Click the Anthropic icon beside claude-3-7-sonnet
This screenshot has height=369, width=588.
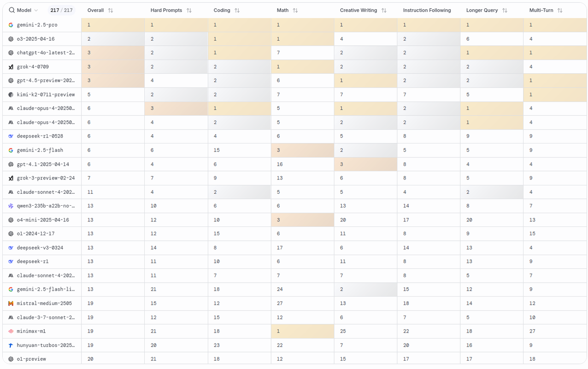(11, 317)
